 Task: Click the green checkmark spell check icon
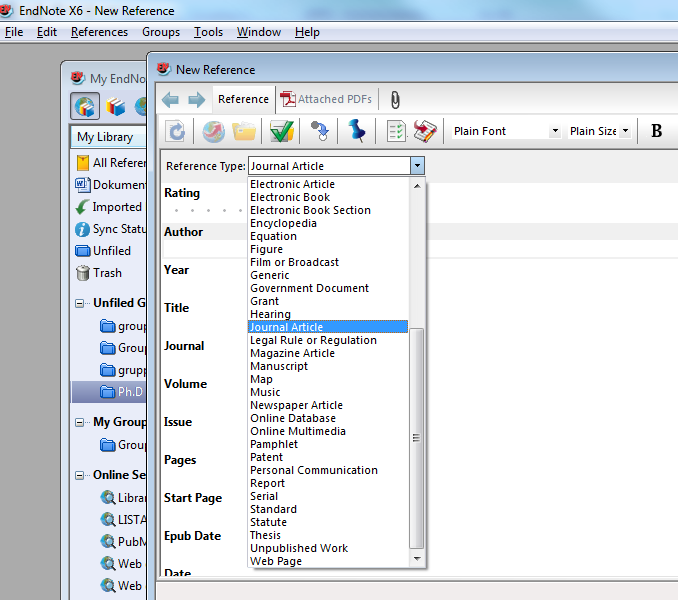tap(281, 131)
